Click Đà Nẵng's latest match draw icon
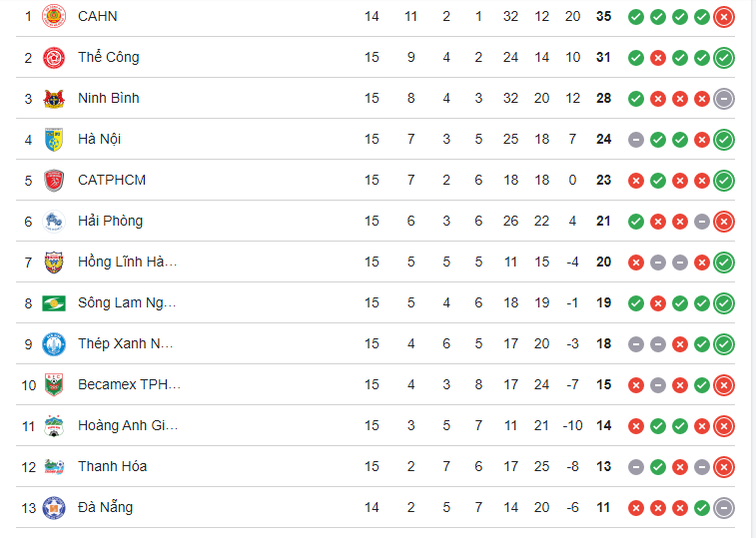756x538 pixels. [x=724, y=508]
